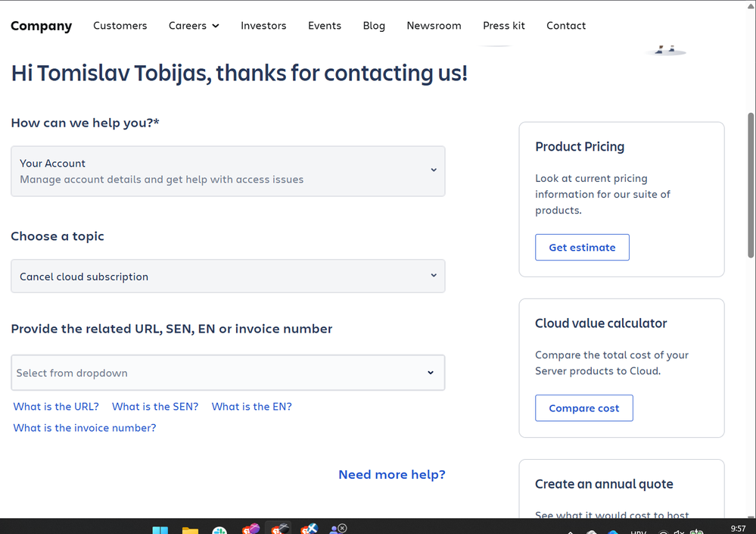The image size is (756, 534).
Task: Select Events in the top navigation
Action: [x=325, y=26]
